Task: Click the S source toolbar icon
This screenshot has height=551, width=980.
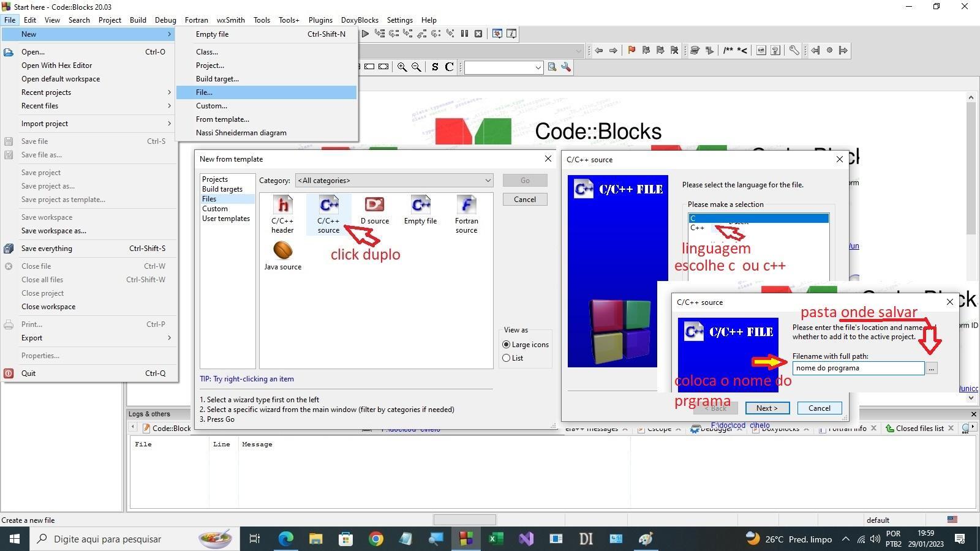Action: click(x=435, y=67)
